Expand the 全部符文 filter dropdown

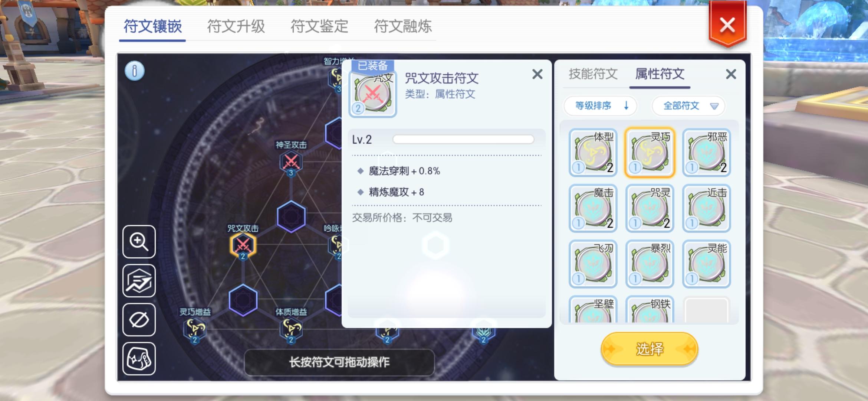(688, 106)
